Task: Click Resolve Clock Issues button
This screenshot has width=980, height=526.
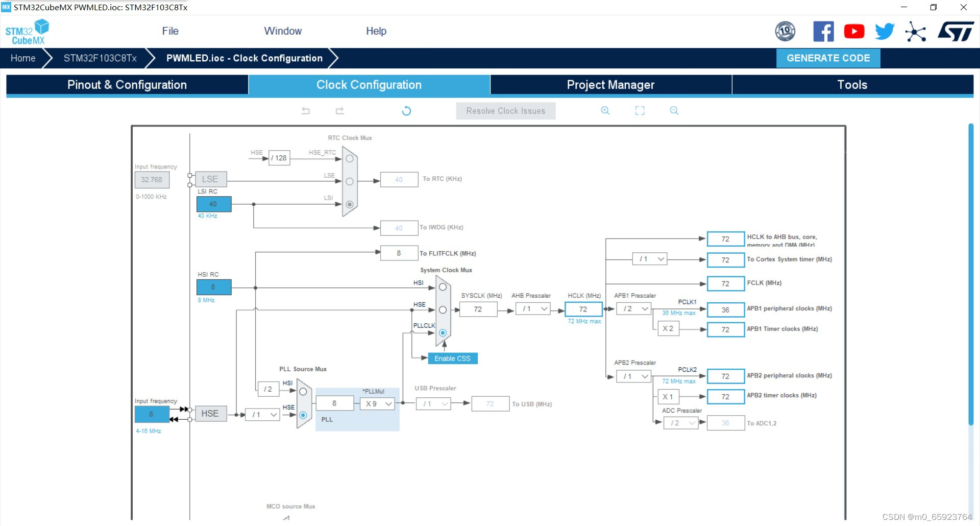Action: click(x=506, y=111)
